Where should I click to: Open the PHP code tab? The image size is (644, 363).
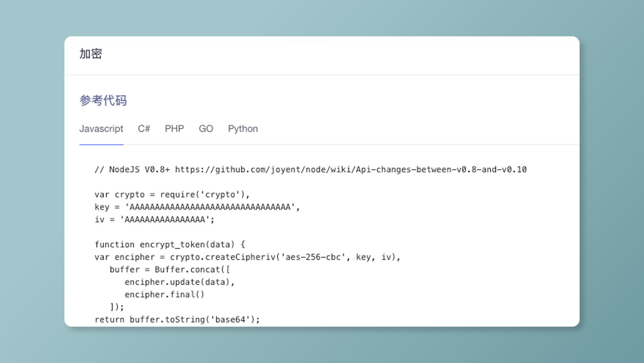pos(174,129)
